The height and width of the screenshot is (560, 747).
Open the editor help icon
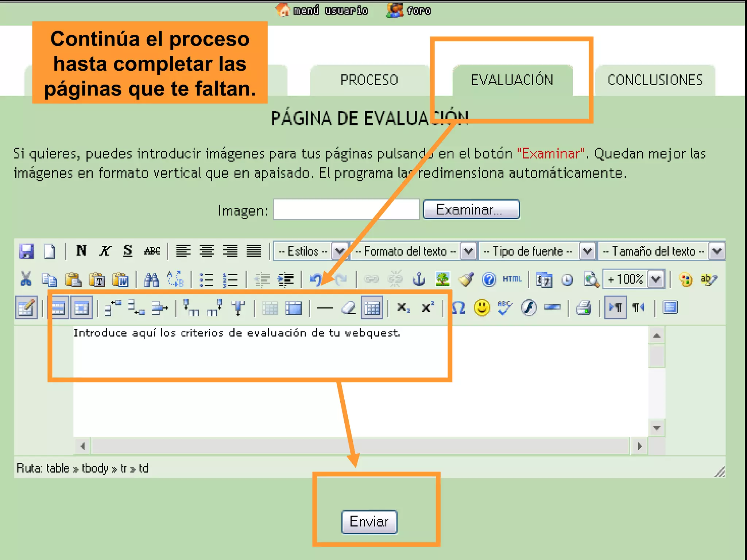click(x=489, y=280)
